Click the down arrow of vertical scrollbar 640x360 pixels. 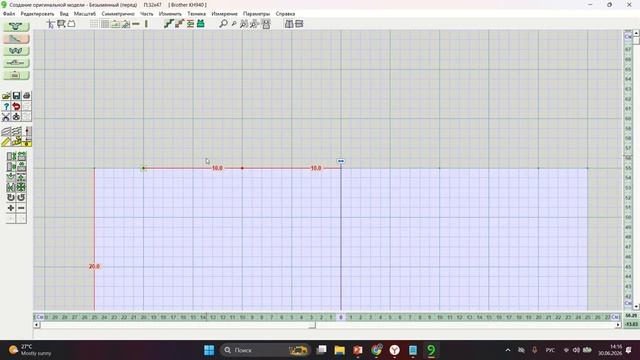pos(636,306)
